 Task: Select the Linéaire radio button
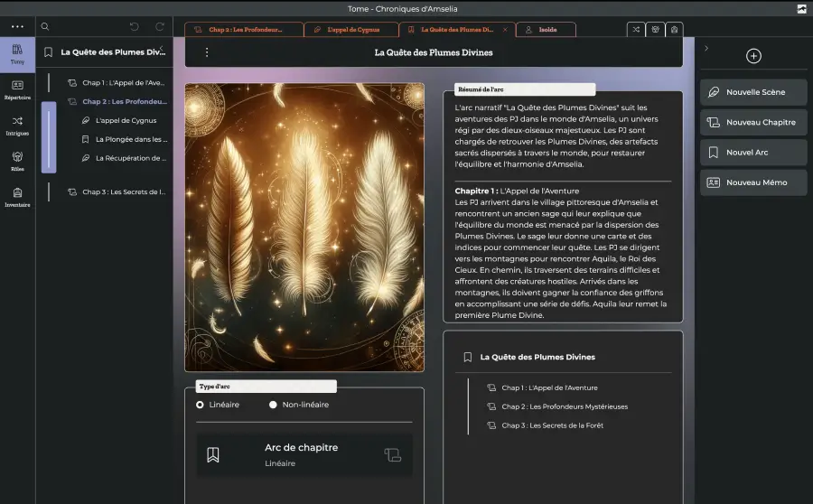click(200, 405)
